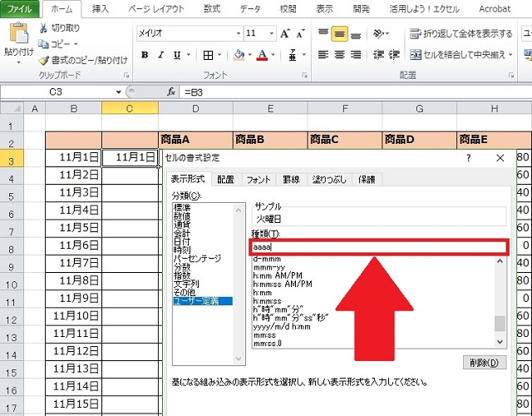Viewport: 532px width, 416px height.
Task: Open the ファイル tab
Action: tap(20, 8)
